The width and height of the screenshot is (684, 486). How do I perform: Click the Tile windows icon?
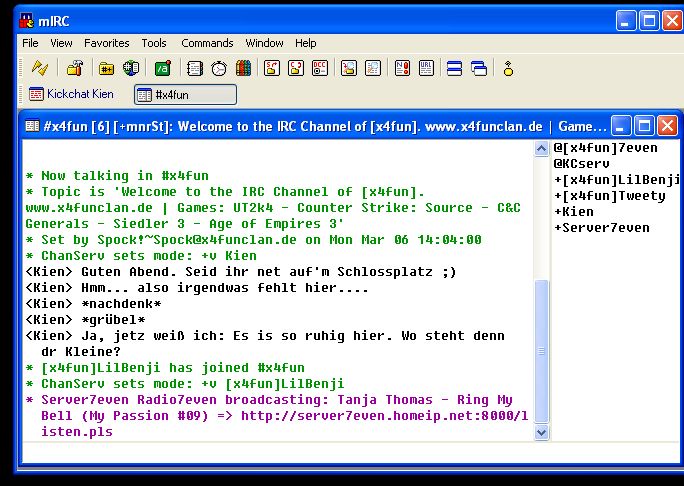(x=454, y=68)
